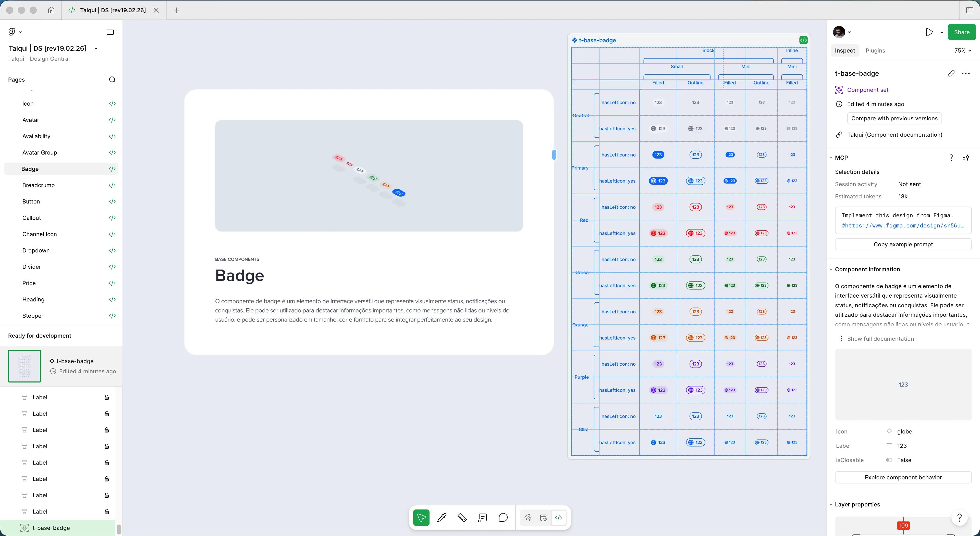
Task: Toggle the left sidebar panel icon
Action: click(110, 32)
